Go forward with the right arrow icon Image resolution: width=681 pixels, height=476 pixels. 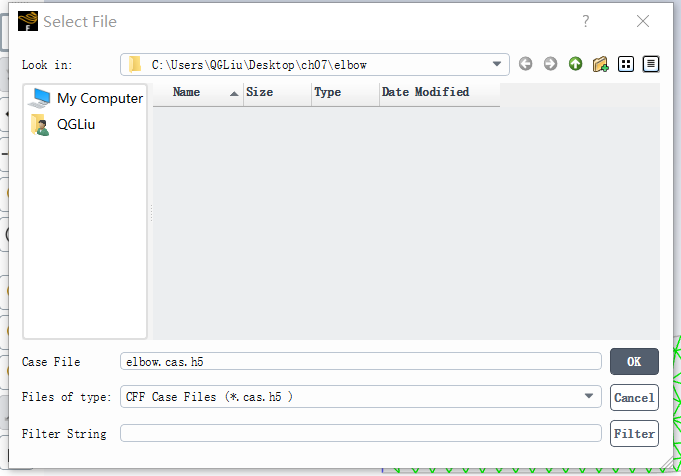[550, 64]
